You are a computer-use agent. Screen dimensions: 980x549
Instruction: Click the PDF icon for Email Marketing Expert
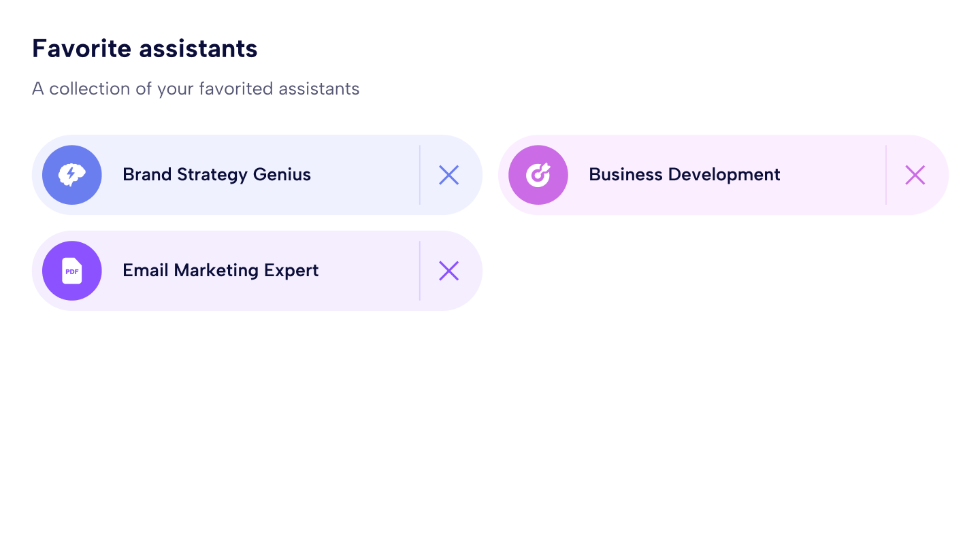[72, 271]
